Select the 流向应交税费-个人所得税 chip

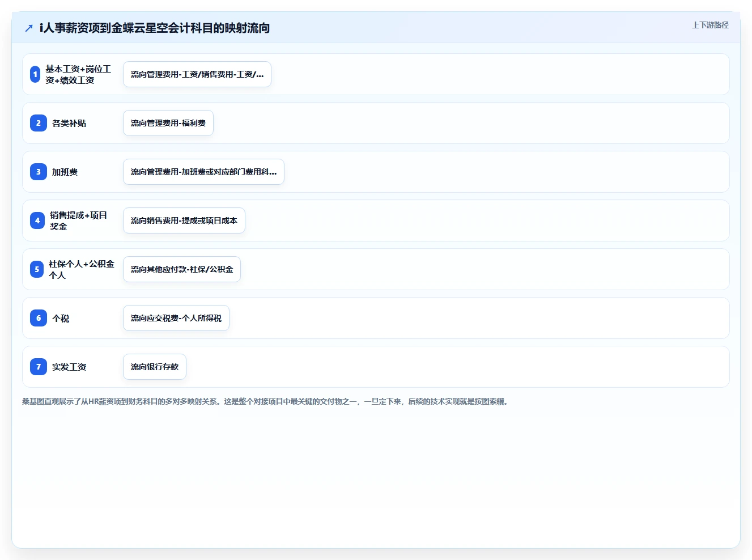176,318
